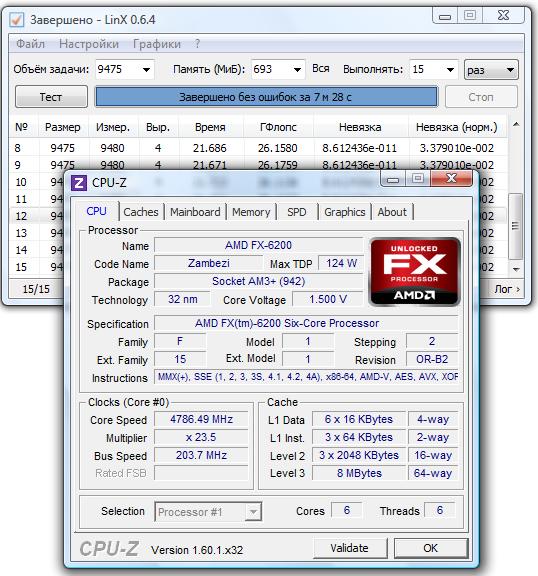The image size is (538, 576).
Task: Click the AMD FX Unlocked processor logo
Action: [x=415, y=271]
